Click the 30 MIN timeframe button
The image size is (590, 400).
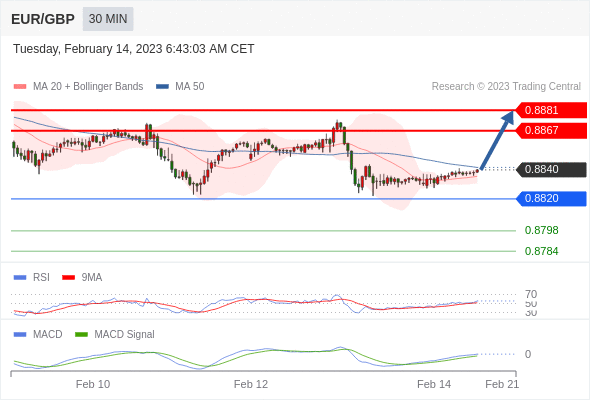[108, 19]
